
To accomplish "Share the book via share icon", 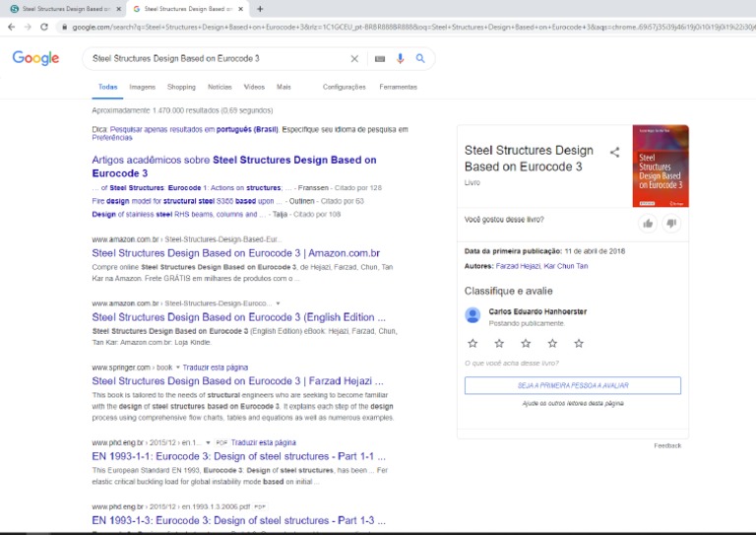I will (614, 153).
